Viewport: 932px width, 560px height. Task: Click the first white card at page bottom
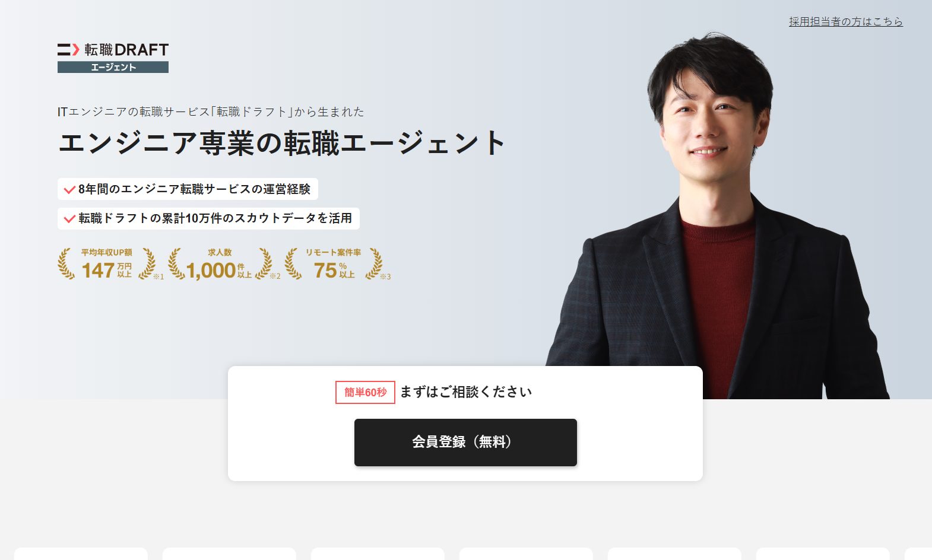tap(81, 554)
